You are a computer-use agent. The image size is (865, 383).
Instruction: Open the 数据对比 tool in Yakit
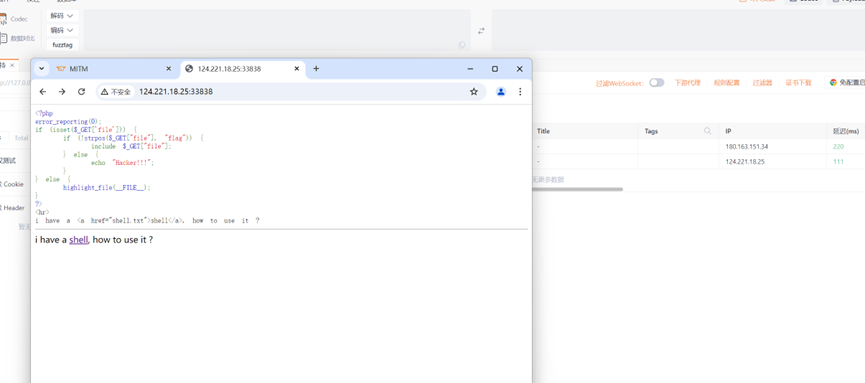(x=17, y=38)
